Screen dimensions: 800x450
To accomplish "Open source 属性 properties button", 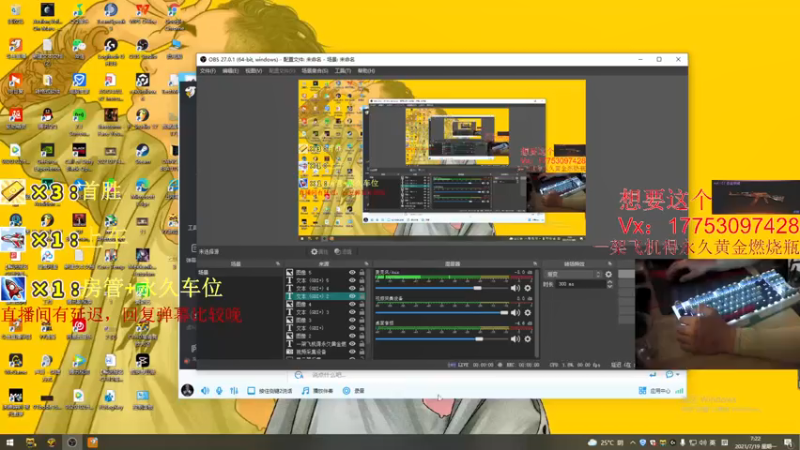I will (x=319, y=252).
